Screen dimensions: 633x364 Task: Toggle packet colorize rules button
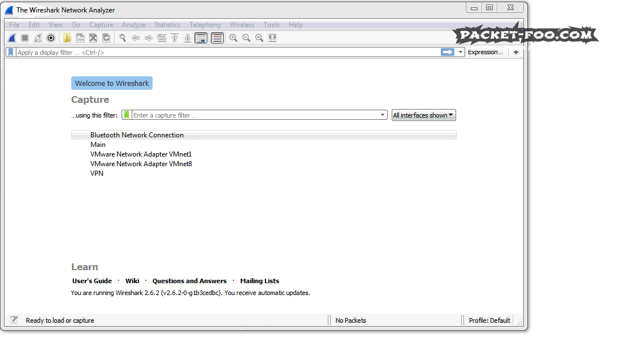tap(217, 38)
